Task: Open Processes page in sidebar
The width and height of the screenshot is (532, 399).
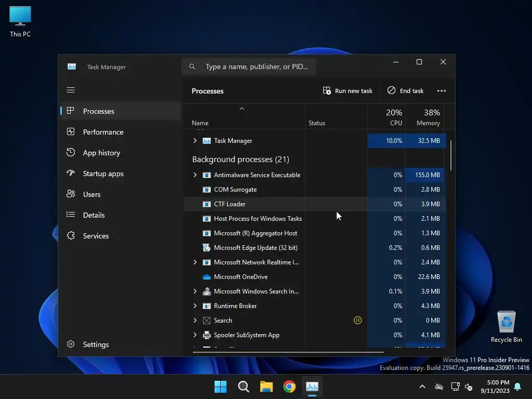Action: pos(121,111)
